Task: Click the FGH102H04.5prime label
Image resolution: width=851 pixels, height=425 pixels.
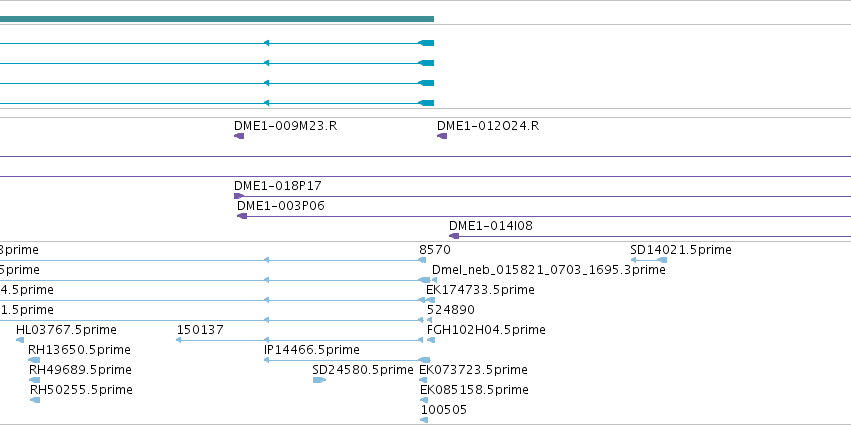Action: point(486,329)
